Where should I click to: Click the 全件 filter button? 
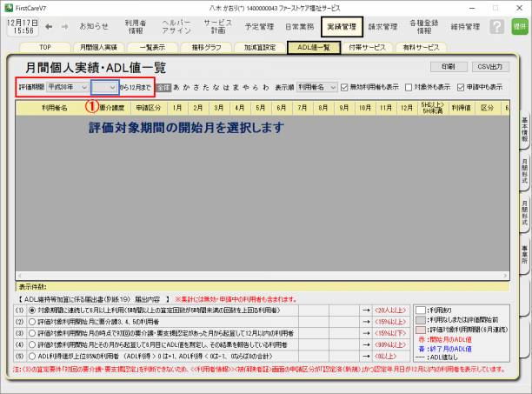point(163,87)
